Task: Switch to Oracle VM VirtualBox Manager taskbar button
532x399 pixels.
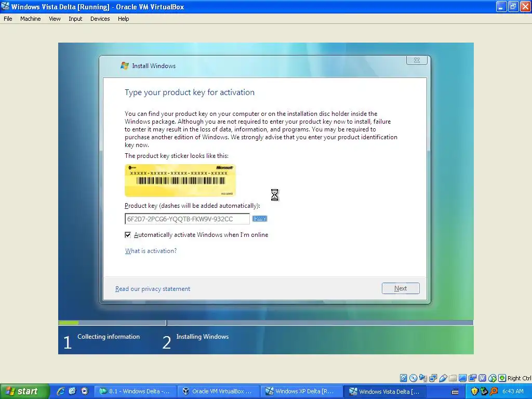Action: (x=219, y=391)
